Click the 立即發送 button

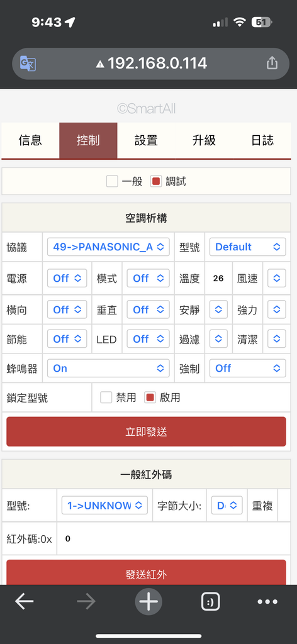(x=146, y=431)
